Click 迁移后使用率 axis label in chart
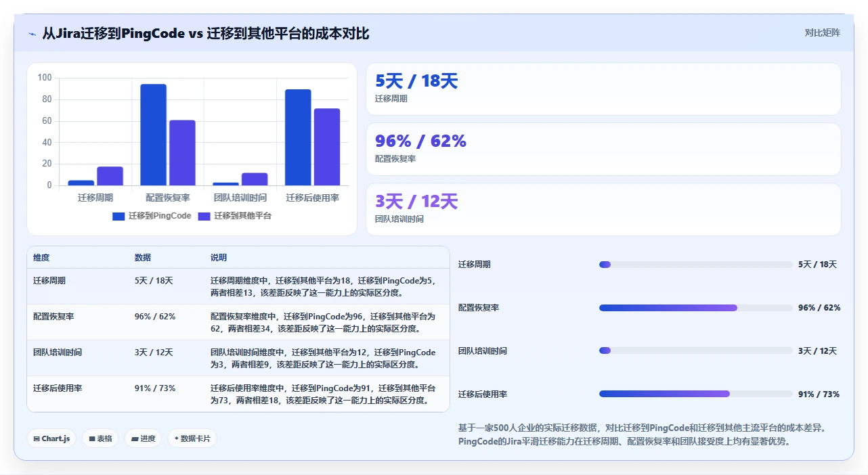 pyautogui.click(x=312, y=198)
